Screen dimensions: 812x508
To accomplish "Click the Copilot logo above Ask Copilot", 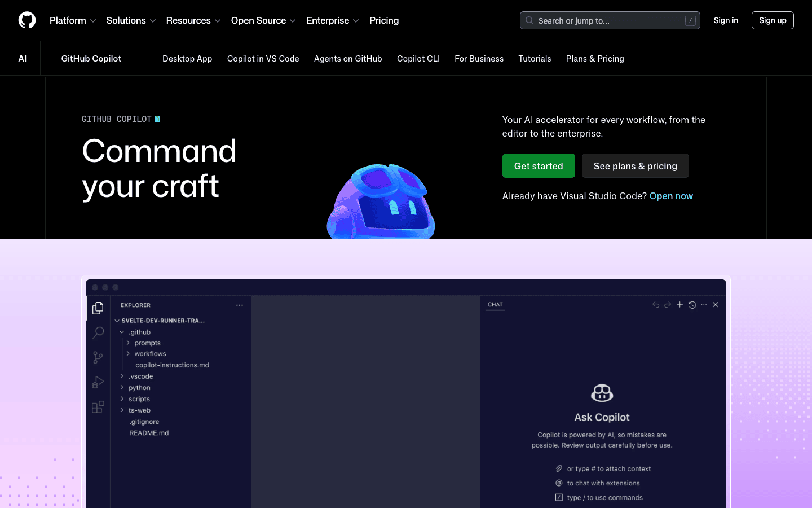I will [x=602, y=392].
